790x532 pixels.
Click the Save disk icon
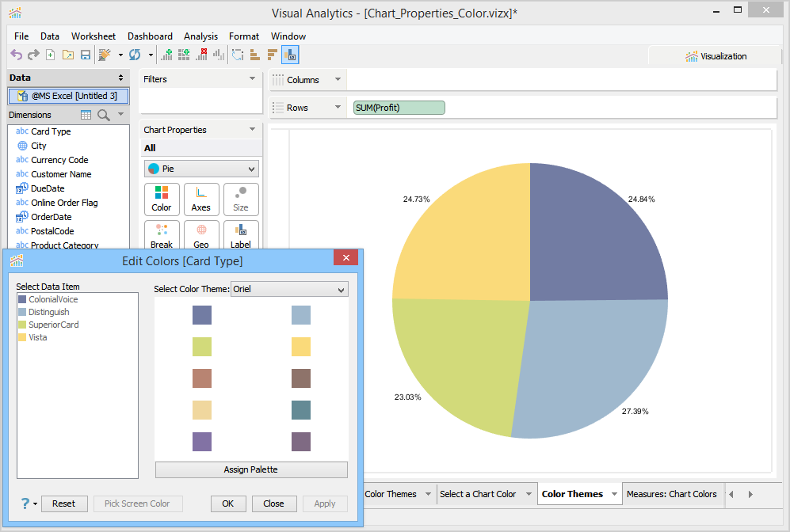[86, 55]
